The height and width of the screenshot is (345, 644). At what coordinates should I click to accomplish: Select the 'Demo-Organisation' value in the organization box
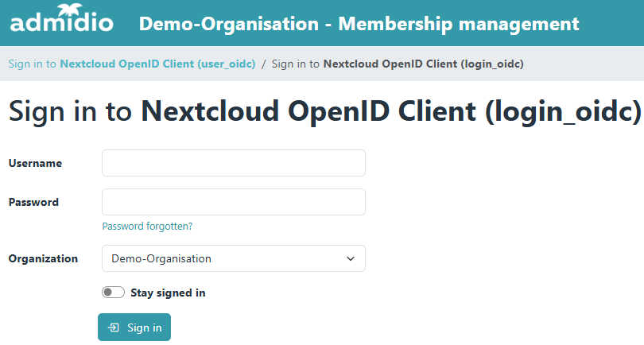(x=161, y=258)
